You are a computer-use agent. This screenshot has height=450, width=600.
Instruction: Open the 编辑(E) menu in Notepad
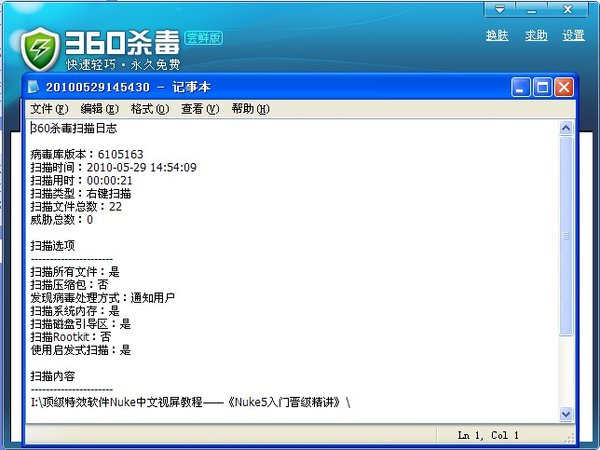tap(99, 109)
